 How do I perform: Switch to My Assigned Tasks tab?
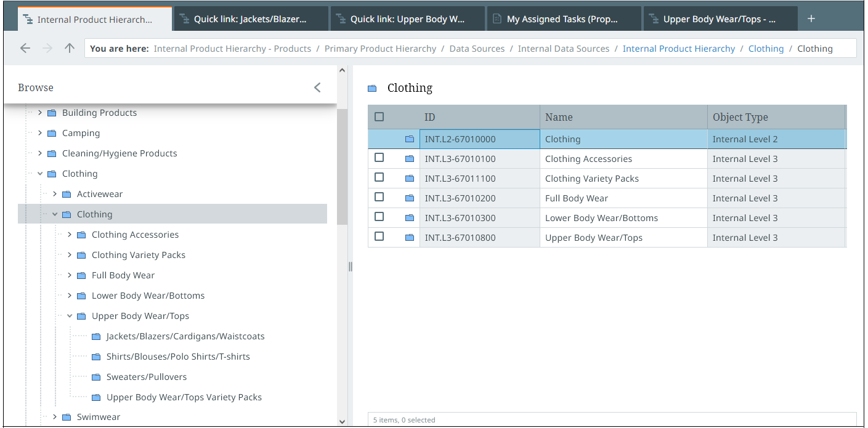[x=561, y=19]
